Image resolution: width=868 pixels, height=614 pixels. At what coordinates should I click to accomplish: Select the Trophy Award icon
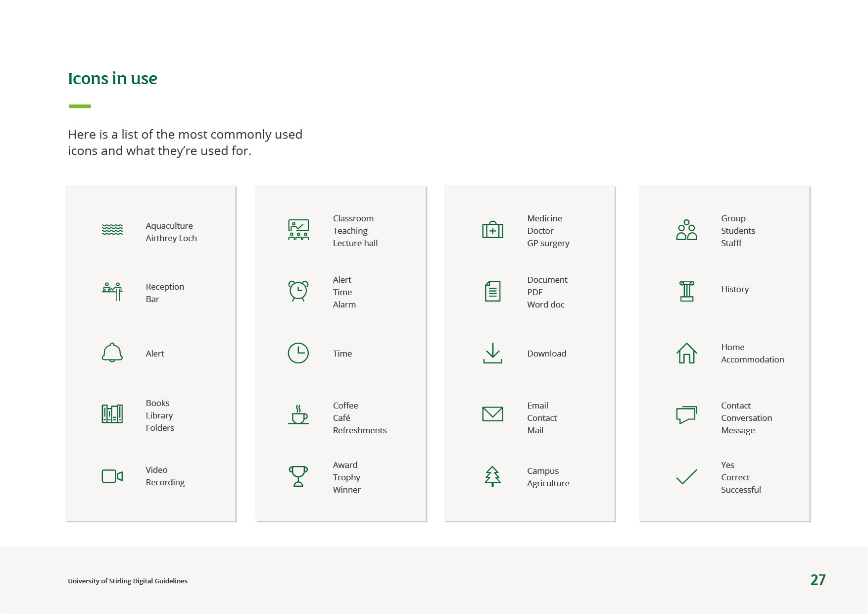click(x=298, y=476)
